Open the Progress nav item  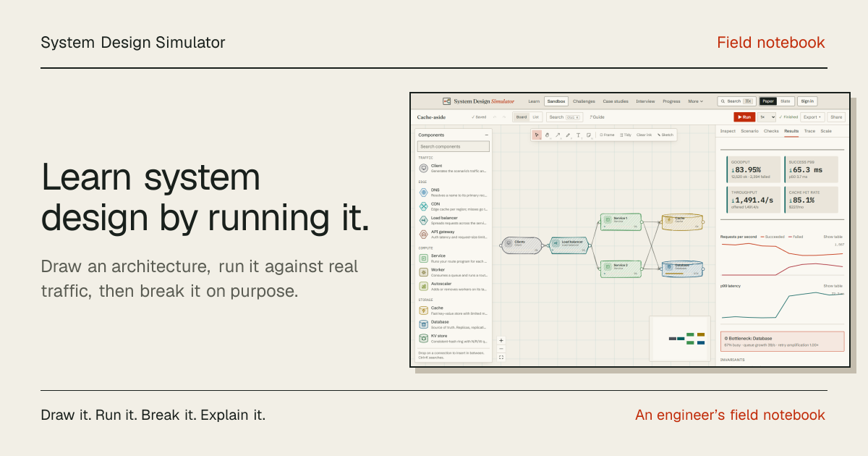pyautogui.click(x=671, y=101)
